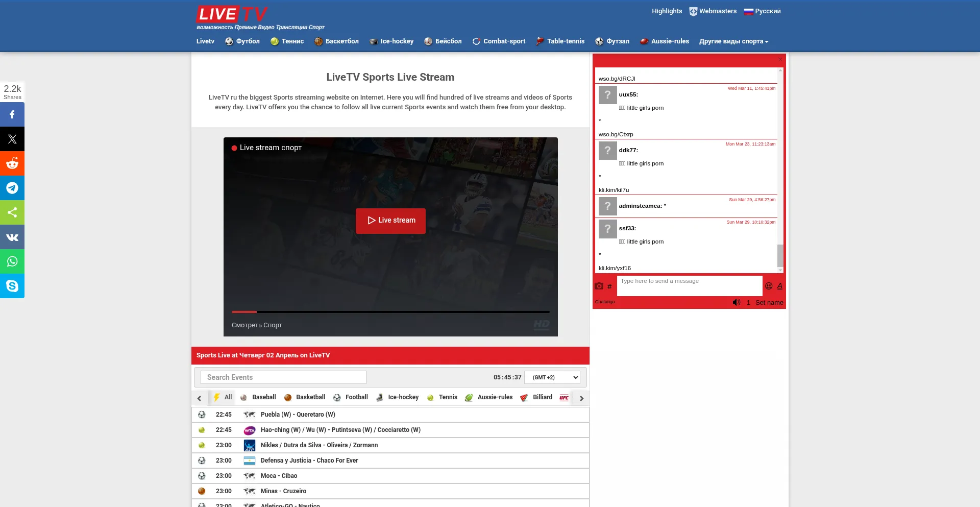Open the emoji picker in chat
The width and height of the screenshot is (980, 507).
(769, 286)
